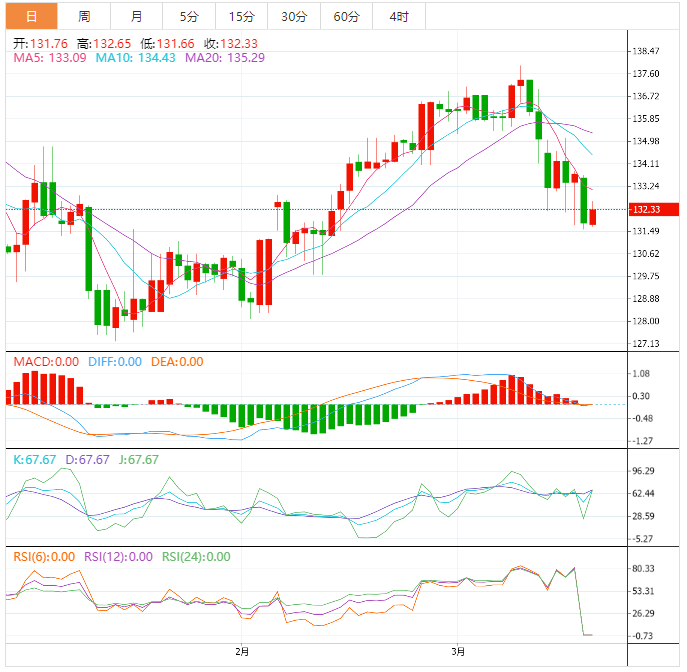Screen dimensions: 687x672
Task: Click the -0.73 RSI axis label
Action: (x=643, y=636)
